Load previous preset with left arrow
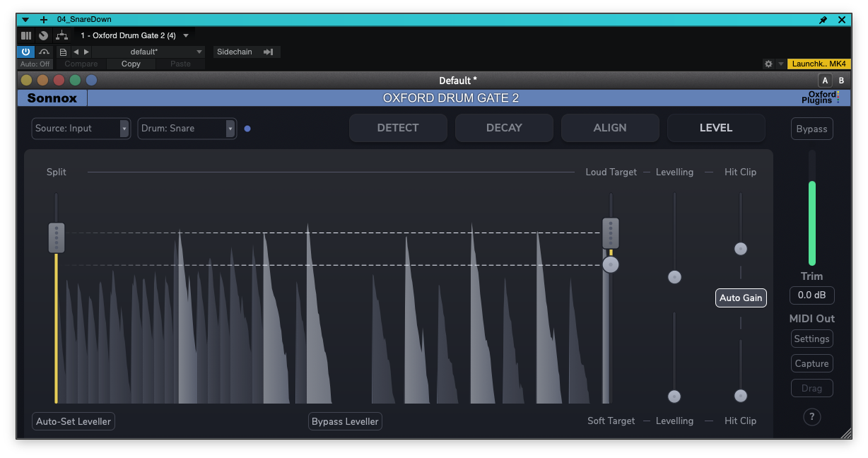The image size is (868, 458). (x=76, y=52)
